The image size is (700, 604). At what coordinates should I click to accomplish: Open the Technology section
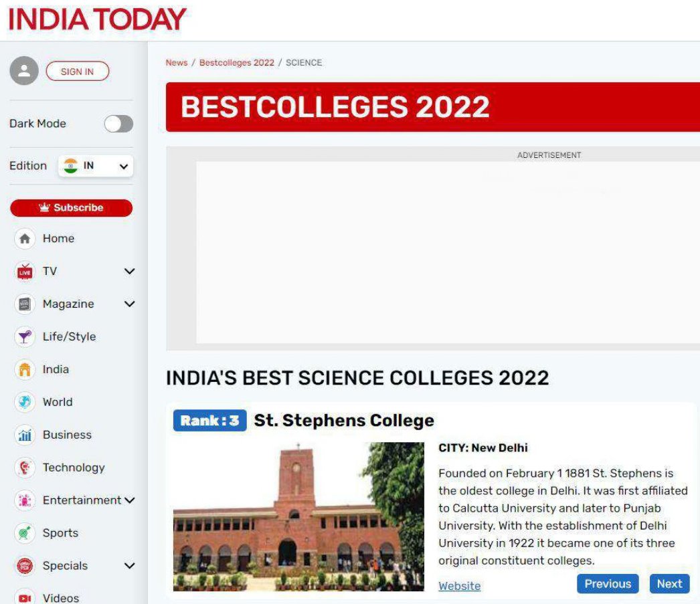74,468
